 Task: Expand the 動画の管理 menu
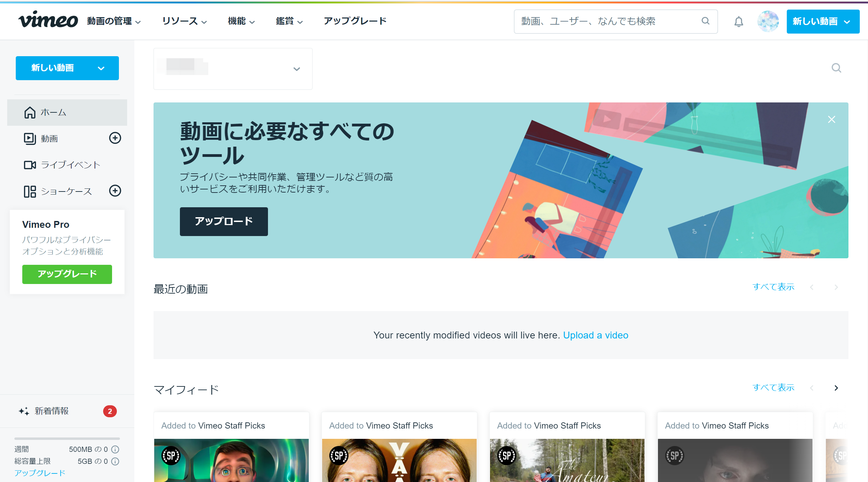click(114, 21)
